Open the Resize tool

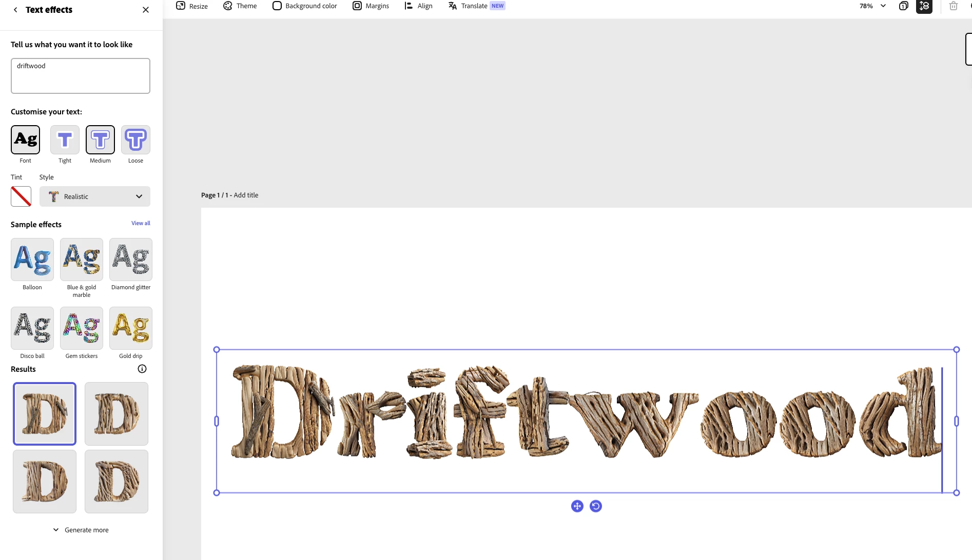pos(192,6)
